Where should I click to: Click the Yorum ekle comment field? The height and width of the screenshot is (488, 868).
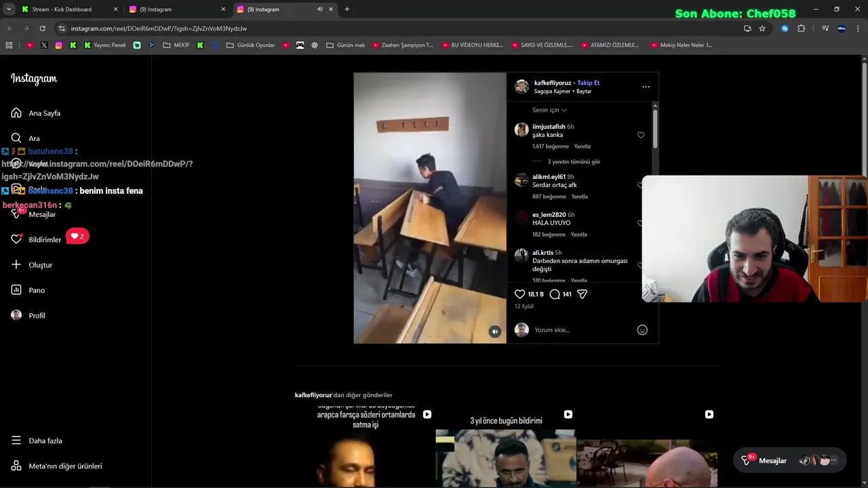tap(583, 330)
